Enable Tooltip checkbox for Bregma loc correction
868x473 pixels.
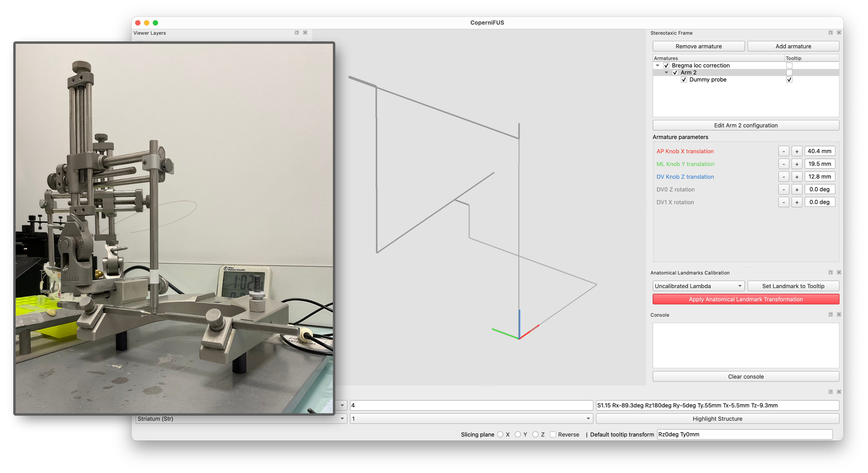789,65
